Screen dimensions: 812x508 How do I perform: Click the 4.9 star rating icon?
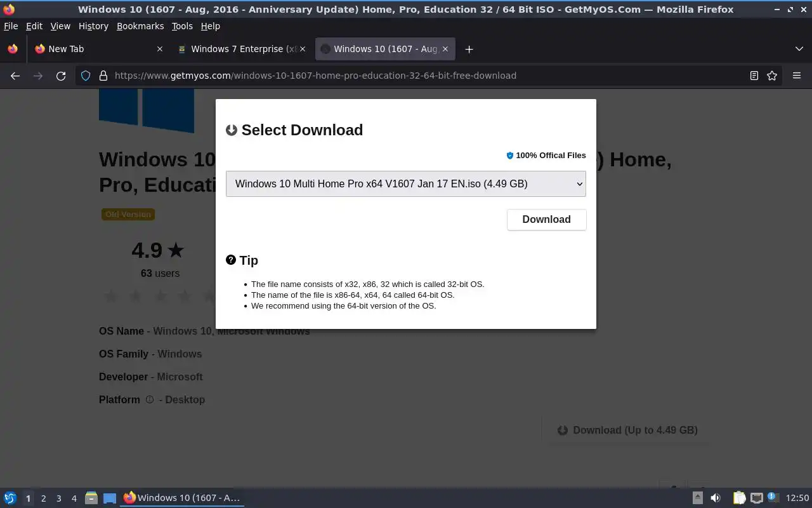tap(176, 250)
